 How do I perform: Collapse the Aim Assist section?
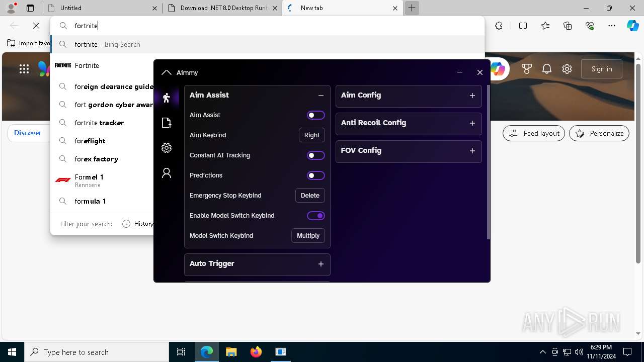click(321, 95)
